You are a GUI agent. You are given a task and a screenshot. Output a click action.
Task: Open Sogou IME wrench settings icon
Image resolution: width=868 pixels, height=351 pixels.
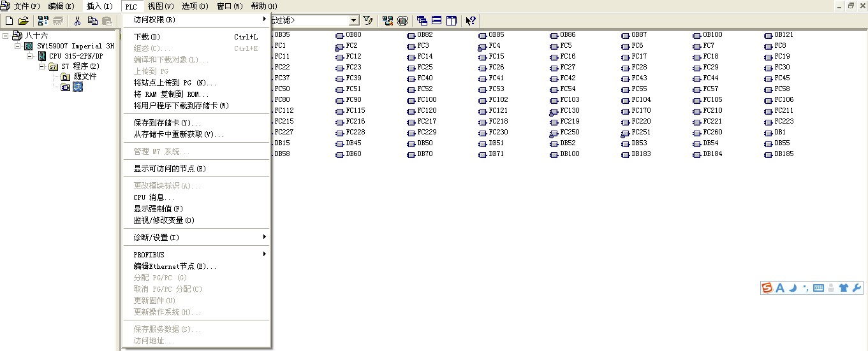[x=857, y=288]
